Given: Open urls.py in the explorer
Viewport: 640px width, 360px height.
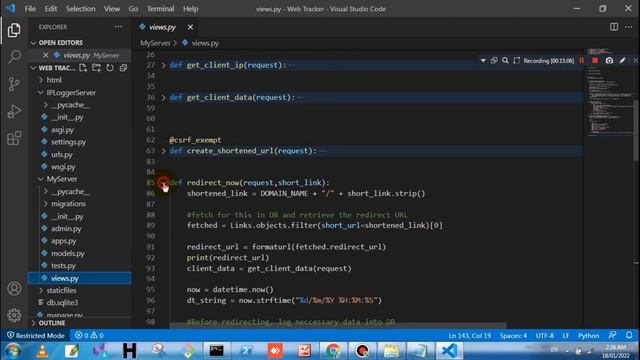Looking at the screenshot, I should [x=62, y=154].
